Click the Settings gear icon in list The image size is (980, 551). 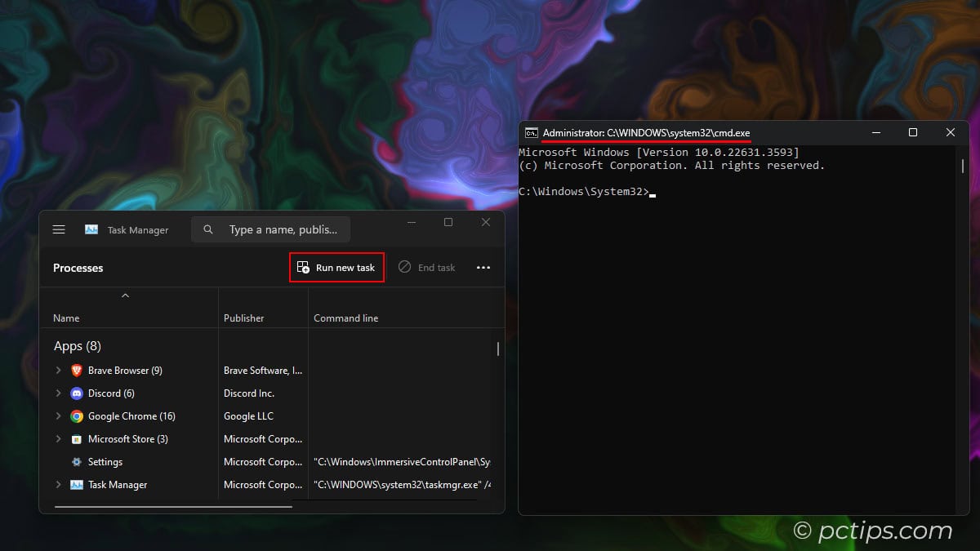(77, 462)
